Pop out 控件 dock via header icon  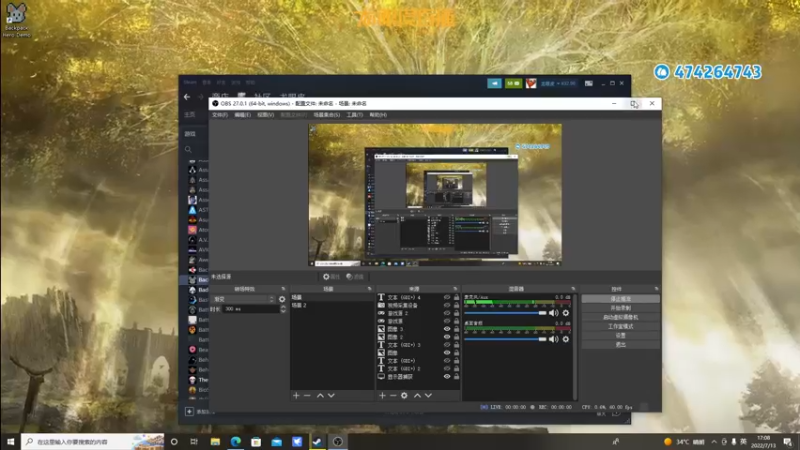tap(656, 289)
